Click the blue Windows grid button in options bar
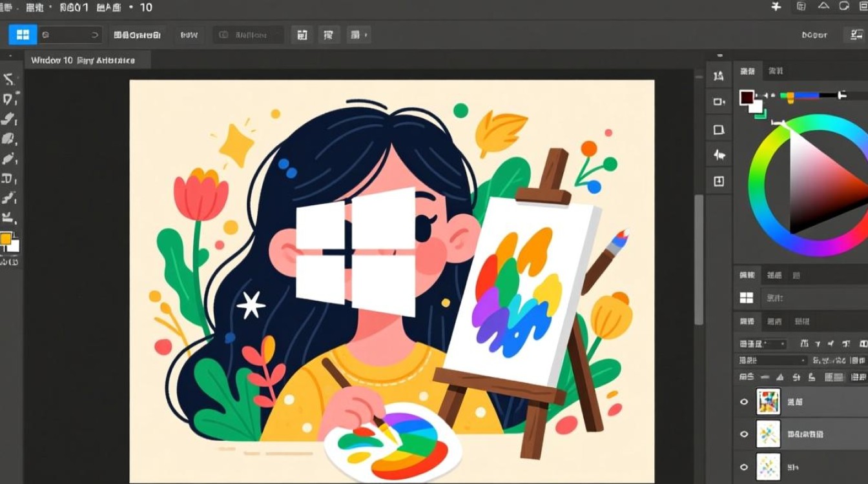The height and width of the screenshot is (484, 868). tap(23, 34)
